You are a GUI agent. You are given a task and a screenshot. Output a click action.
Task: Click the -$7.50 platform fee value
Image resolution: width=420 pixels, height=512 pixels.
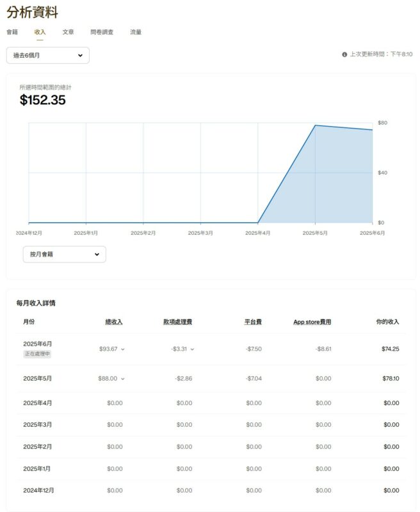254,349
